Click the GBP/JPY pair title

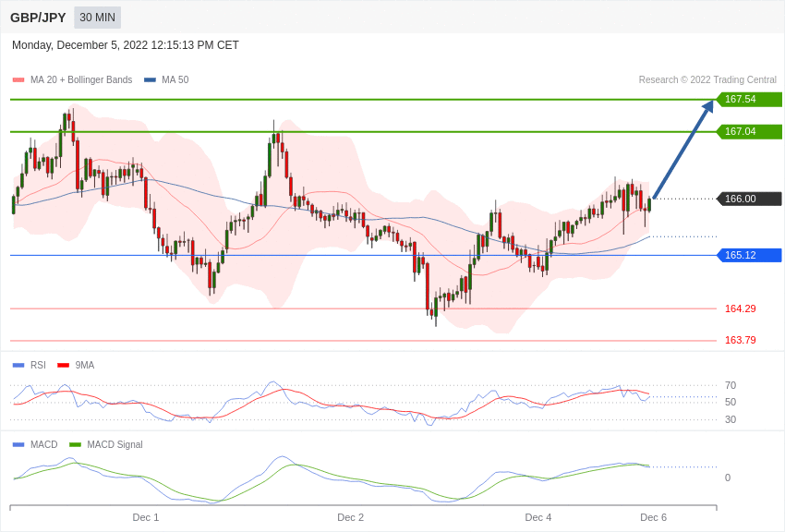tap(38, 18)
